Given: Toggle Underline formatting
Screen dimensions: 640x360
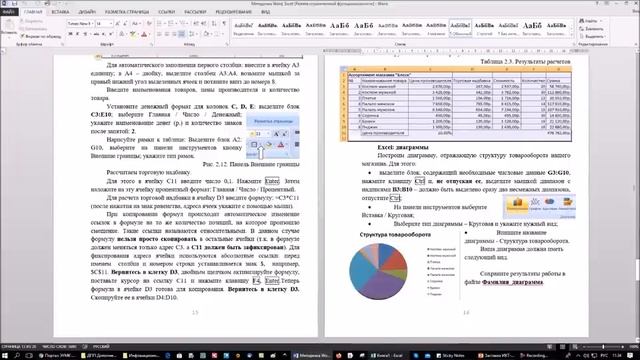Looking at the screenshot, I should [x=85, y=34].
